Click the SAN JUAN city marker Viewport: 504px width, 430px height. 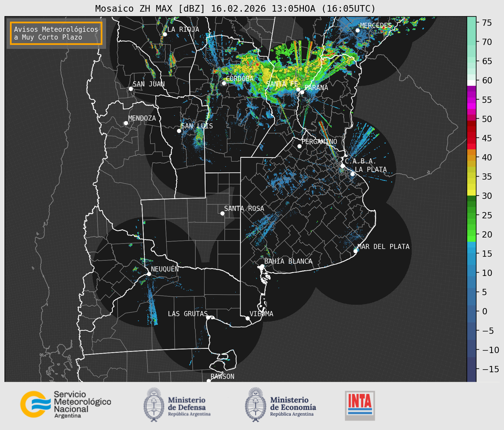[131, 89]
